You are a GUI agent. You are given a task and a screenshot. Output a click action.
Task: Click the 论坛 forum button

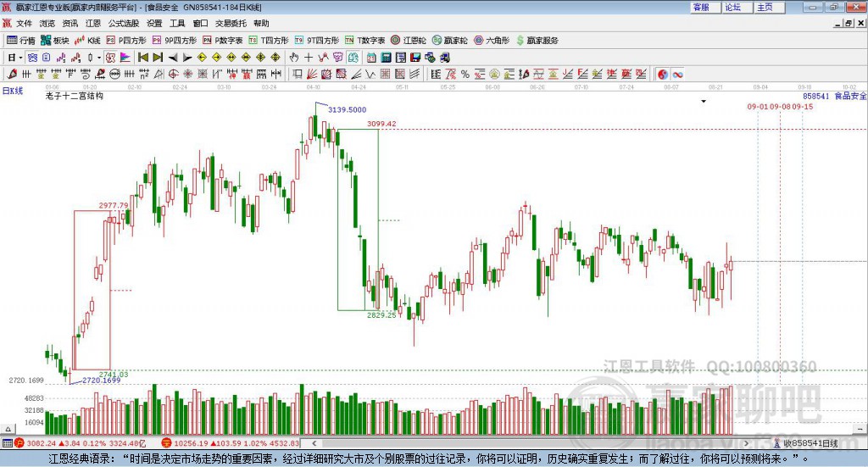point(737,7)
